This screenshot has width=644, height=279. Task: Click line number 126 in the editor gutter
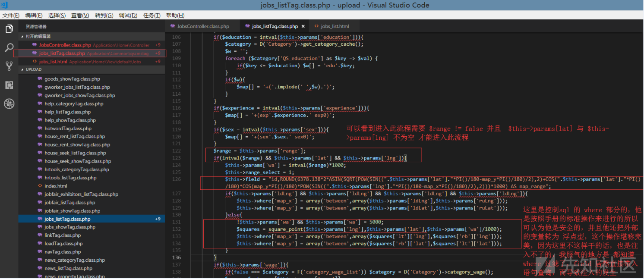176,179
